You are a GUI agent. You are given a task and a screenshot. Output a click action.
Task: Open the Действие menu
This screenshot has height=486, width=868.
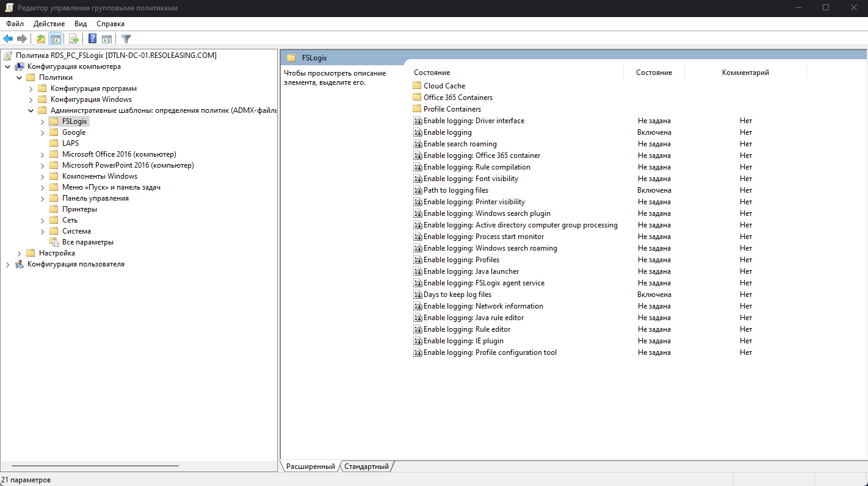point(49,23)
